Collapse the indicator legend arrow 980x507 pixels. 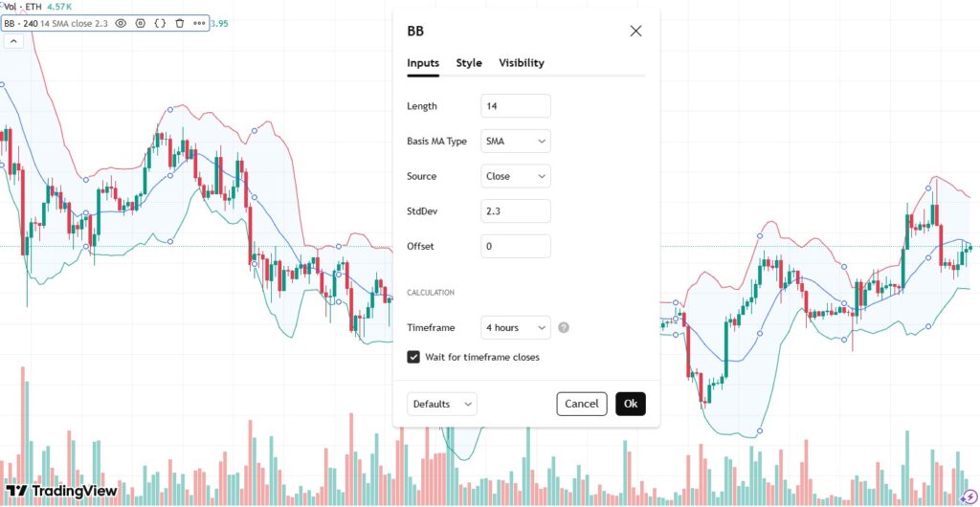[15, 41]
